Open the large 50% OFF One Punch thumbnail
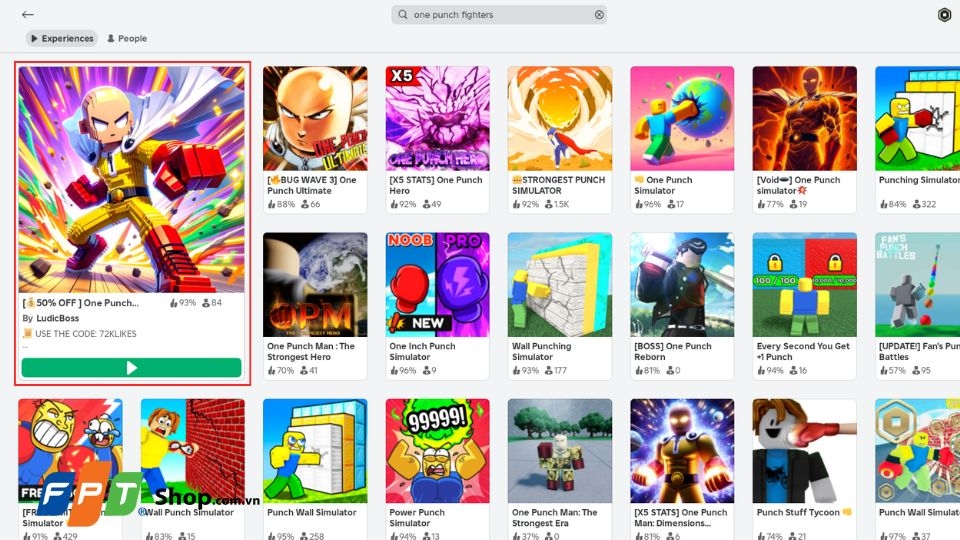The width and height of the screenshot is (960, 540). tap(132, 179)
